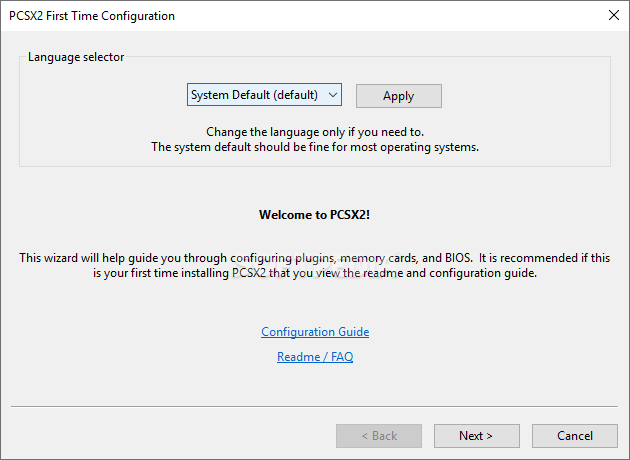Close the PCSX2 First Time Configuration window
This screenshot has width=630, height=460.
(614, 15)
